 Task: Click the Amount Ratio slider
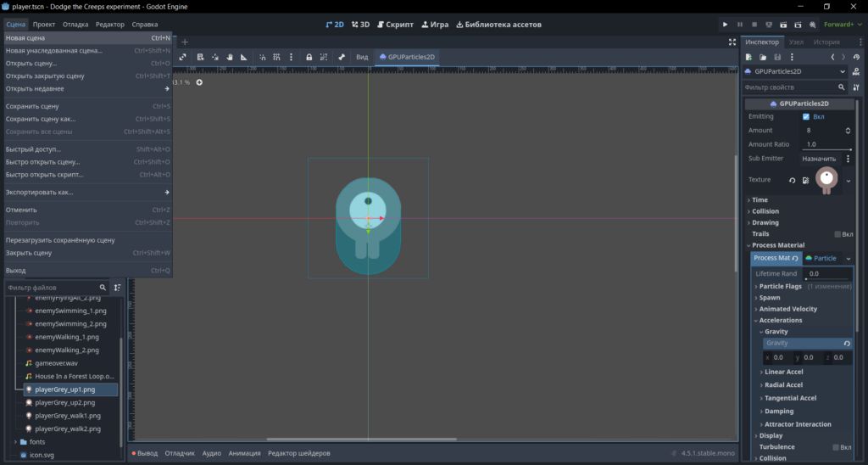(827, 144)
